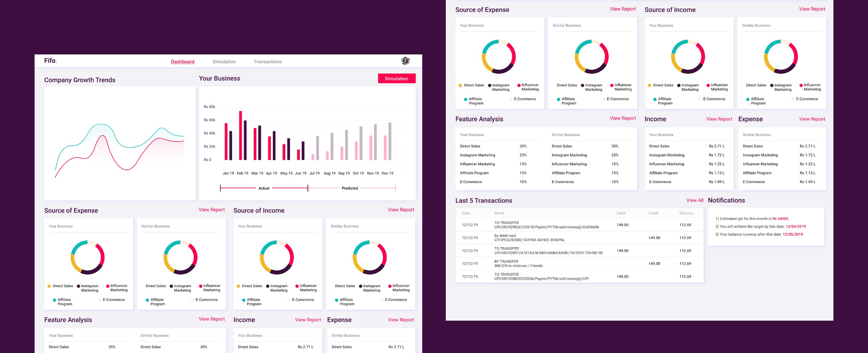
Task: Click the tallest pink bar for Feb 19
Action: (x=241, y=135)
